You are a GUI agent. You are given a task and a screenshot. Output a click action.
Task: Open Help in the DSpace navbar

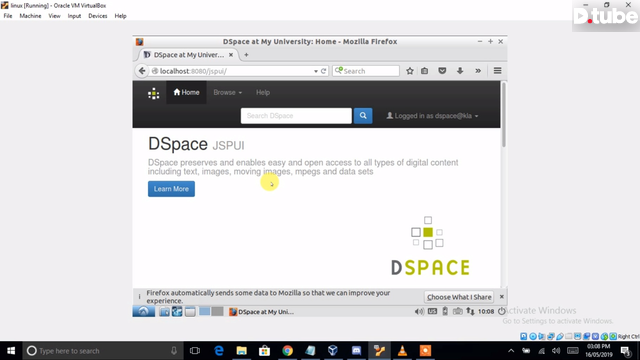pyautogui.click(x=263, y=93)
